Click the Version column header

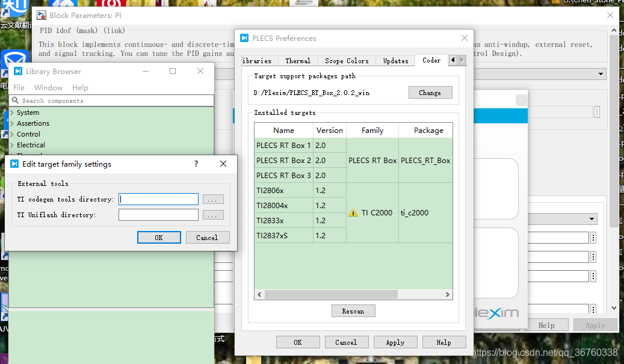(330, 131)
